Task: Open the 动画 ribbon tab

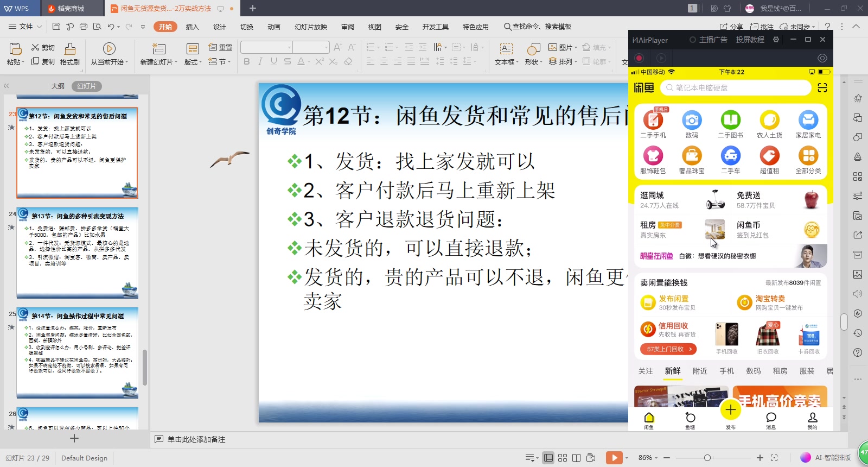Action: (x=274, y=27)
